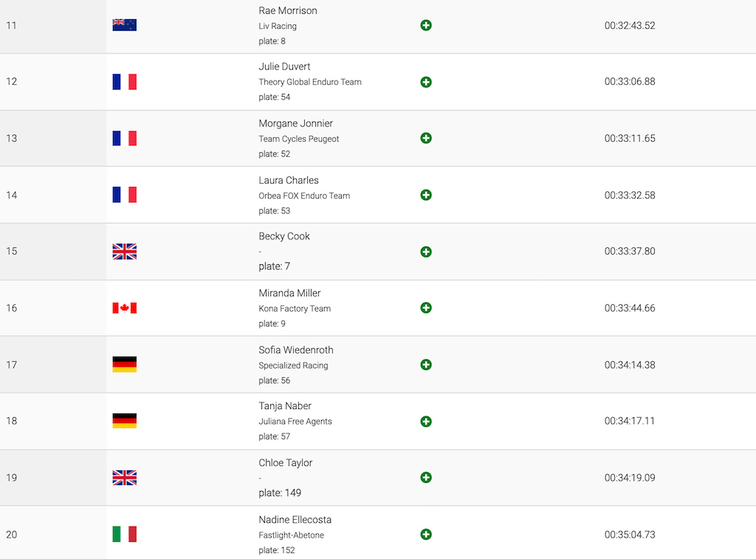Viewport: 756px width, 559px height.
Task: Click UK flag in Becky Cook row
Action: tap(124, 251)
